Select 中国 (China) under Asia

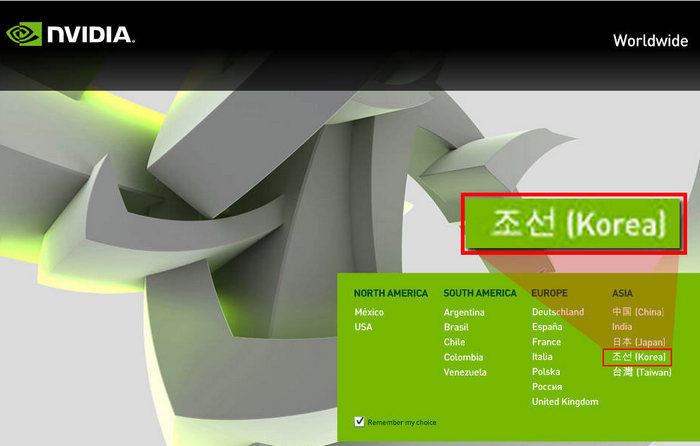(x=637, y=312)
